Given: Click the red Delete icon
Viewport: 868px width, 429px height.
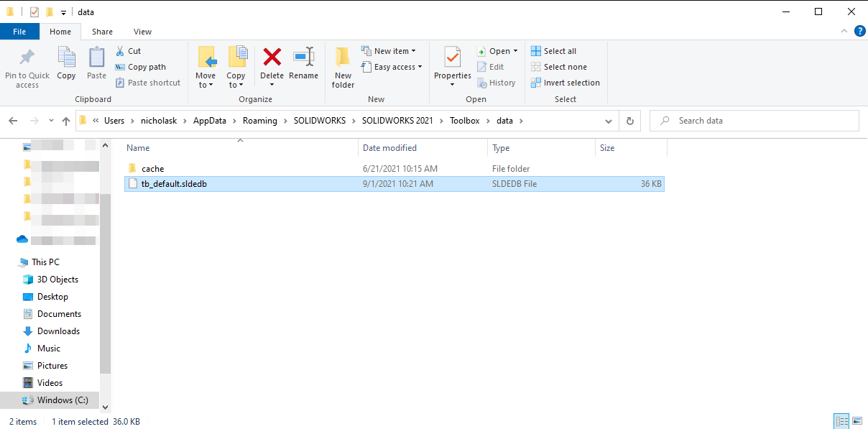Looking at the screenshot, I should click(272, 57).
